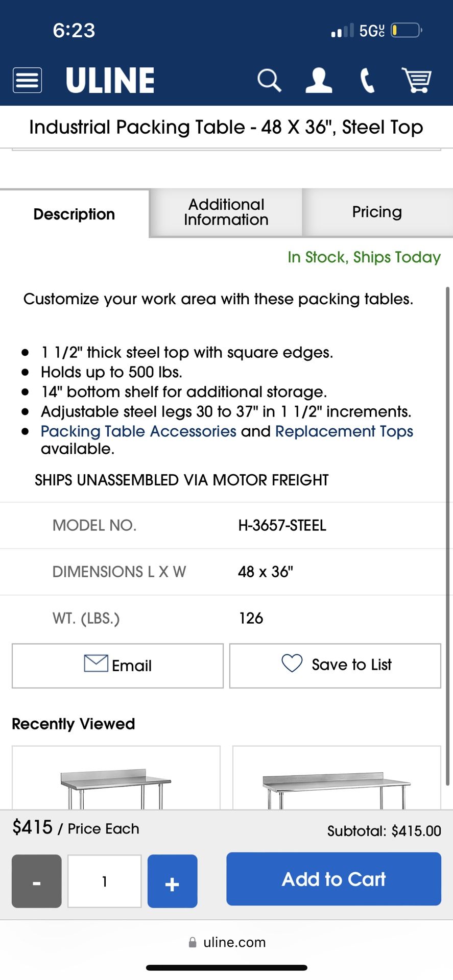Tap the phone contact icon

[x=367, y=80]
